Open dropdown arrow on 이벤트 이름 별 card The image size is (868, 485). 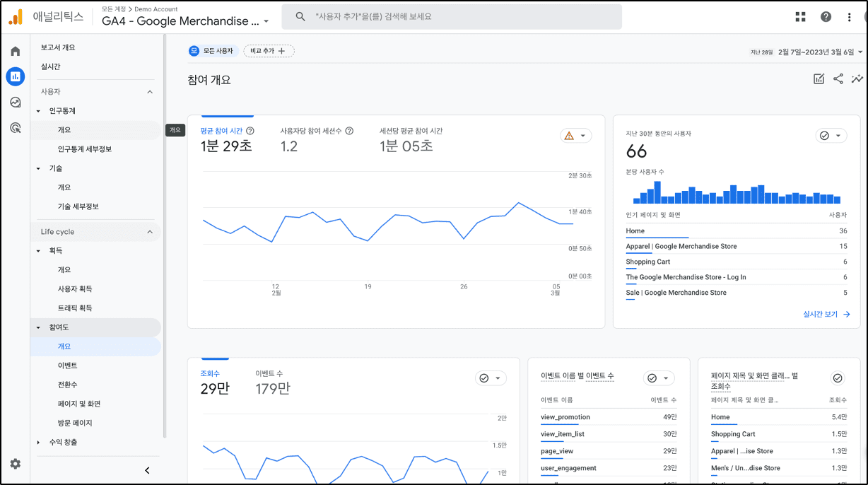(x=666, y=378)
